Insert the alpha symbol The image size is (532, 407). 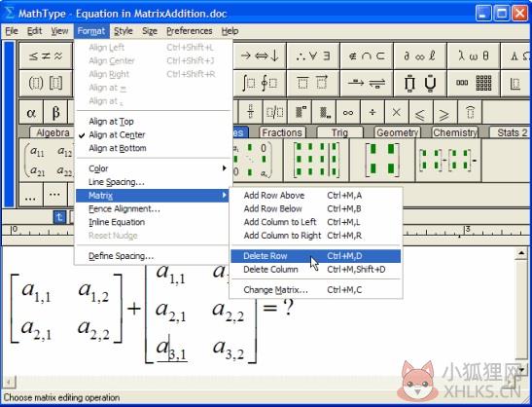tap(31, 112)
